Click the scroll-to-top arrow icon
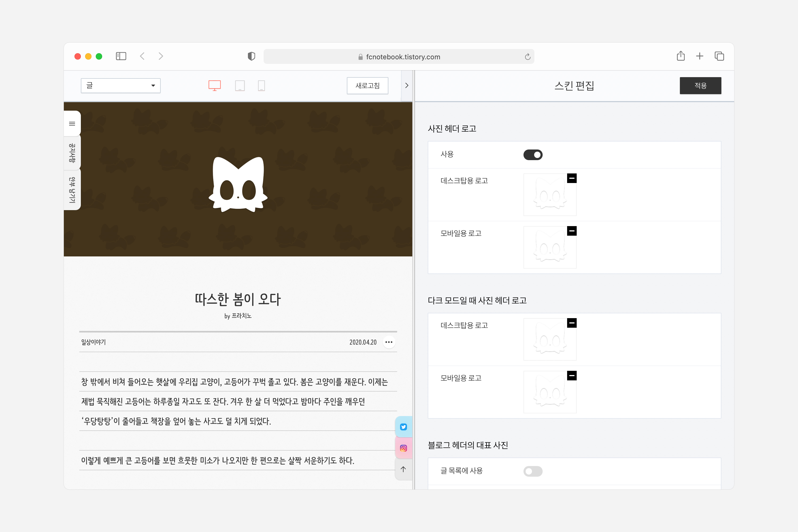The image size is (798, 532). [x=403, y=469]
